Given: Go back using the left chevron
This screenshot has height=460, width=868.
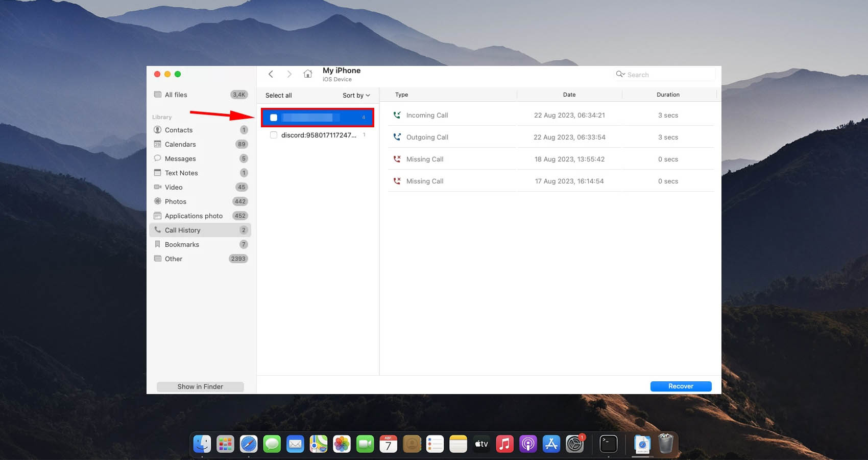Looking at the screenshot, I should (x=271, y=74).
